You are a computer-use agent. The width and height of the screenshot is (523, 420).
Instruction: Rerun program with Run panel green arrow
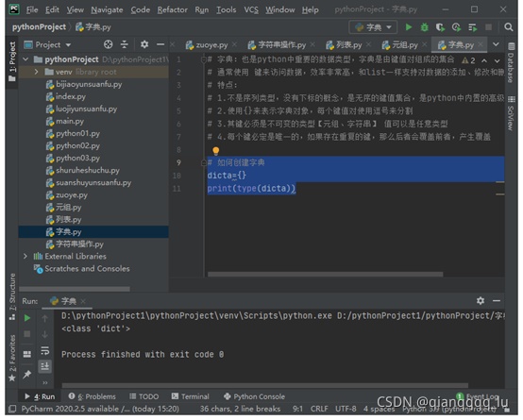tap(27, 318)
